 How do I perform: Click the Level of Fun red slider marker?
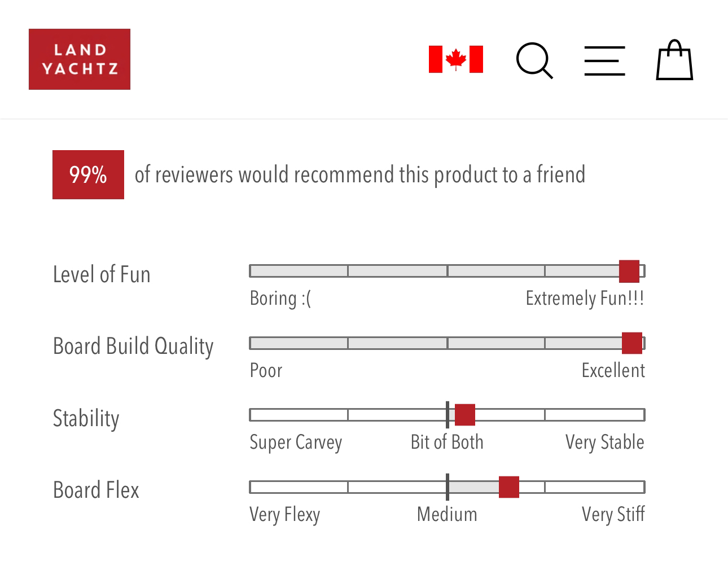[629, 271]
